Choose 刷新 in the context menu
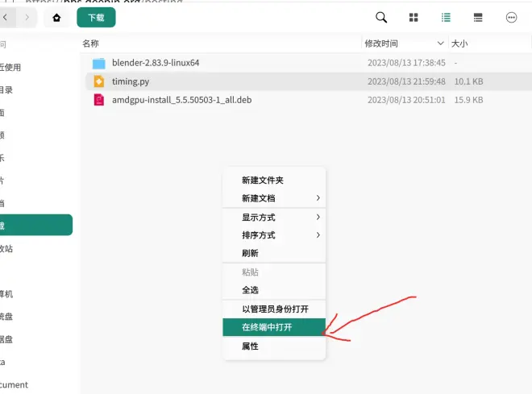 274,253
